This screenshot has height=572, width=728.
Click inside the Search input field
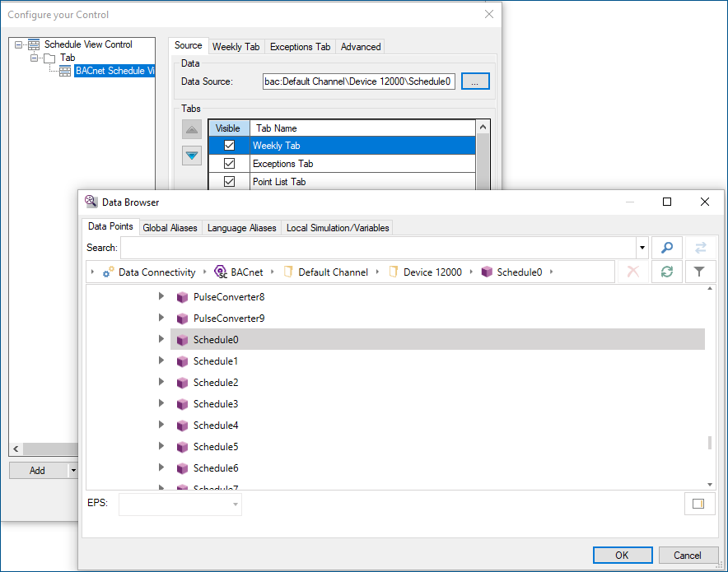(x=378, y=248)
